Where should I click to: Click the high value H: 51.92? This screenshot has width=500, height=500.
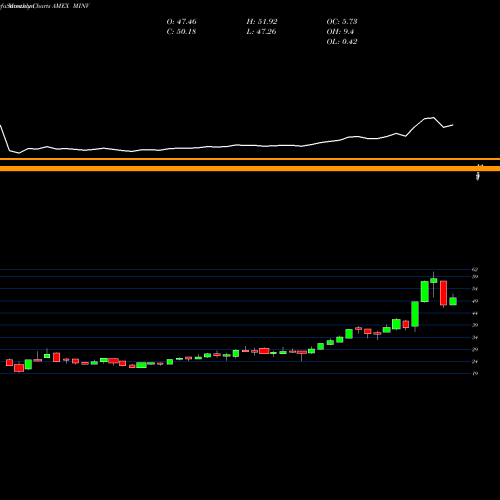262,22
